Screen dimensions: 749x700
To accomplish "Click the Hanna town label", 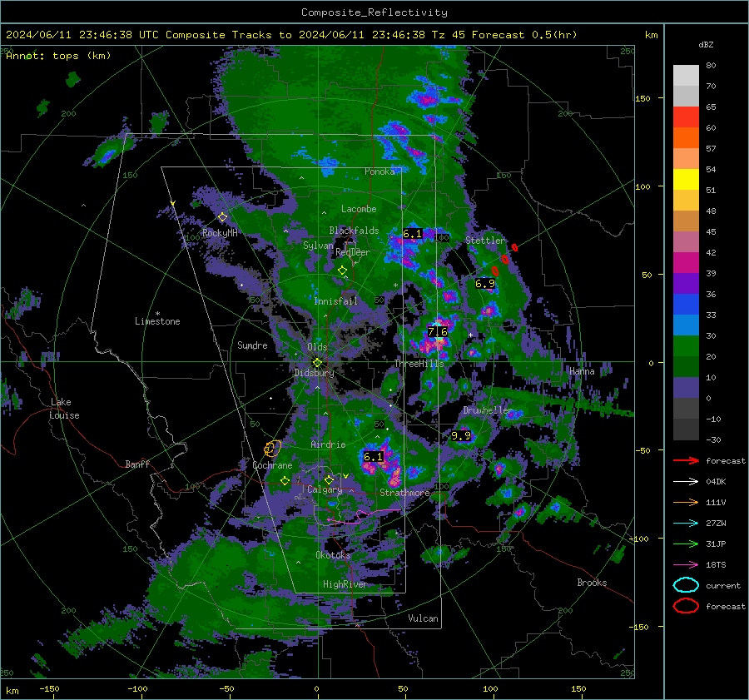I will 582,371.
